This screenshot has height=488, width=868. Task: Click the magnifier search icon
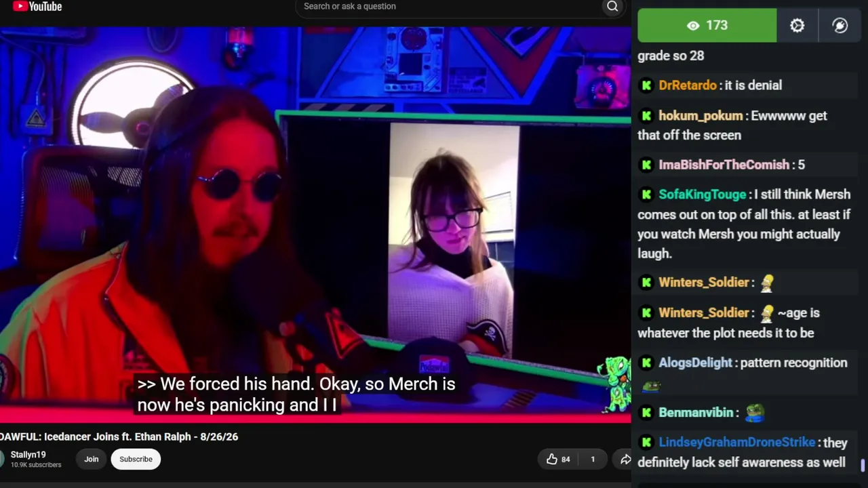(612, 7)
